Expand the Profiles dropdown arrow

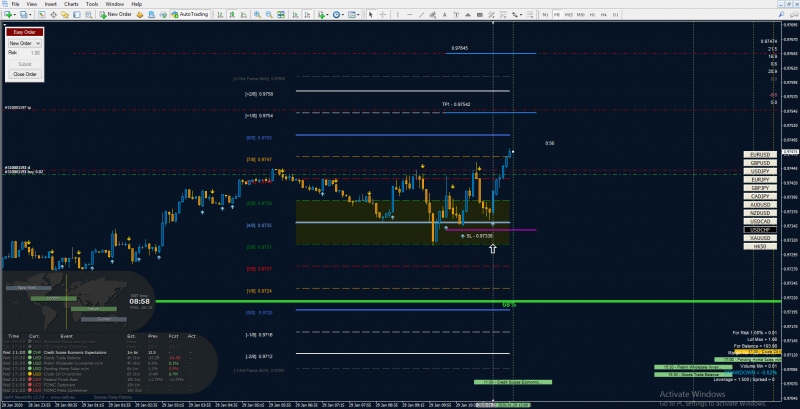tap(30, 15)
